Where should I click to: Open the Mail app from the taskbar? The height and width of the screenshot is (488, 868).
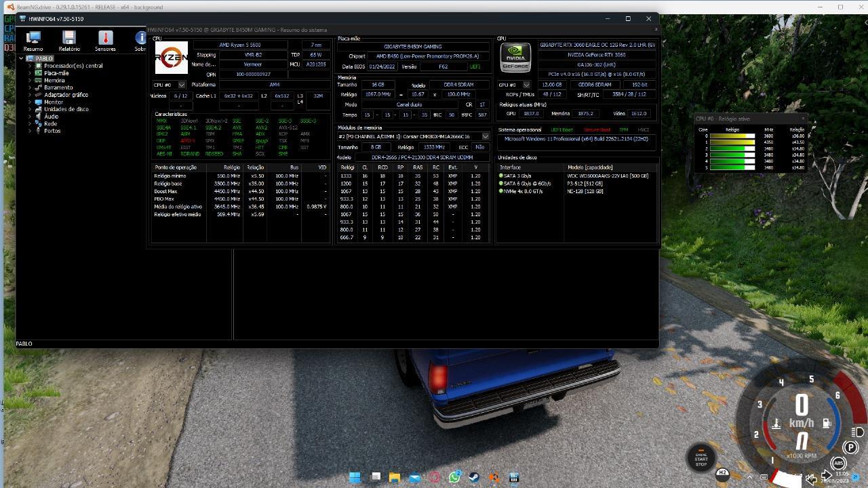414,477
